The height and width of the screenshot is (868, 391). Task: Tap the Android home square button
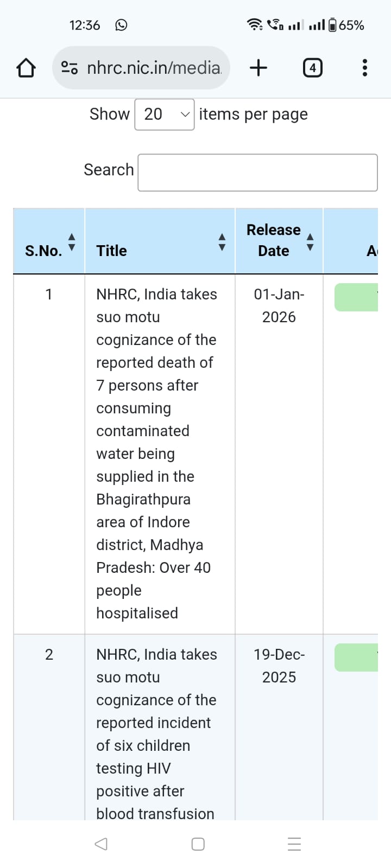[198, 844]
